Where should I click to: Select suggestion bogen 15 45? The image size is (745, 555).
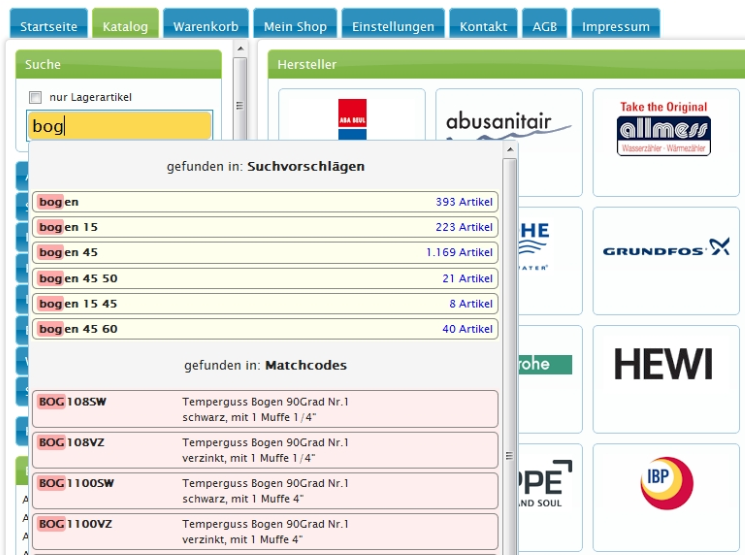point(265,304)
